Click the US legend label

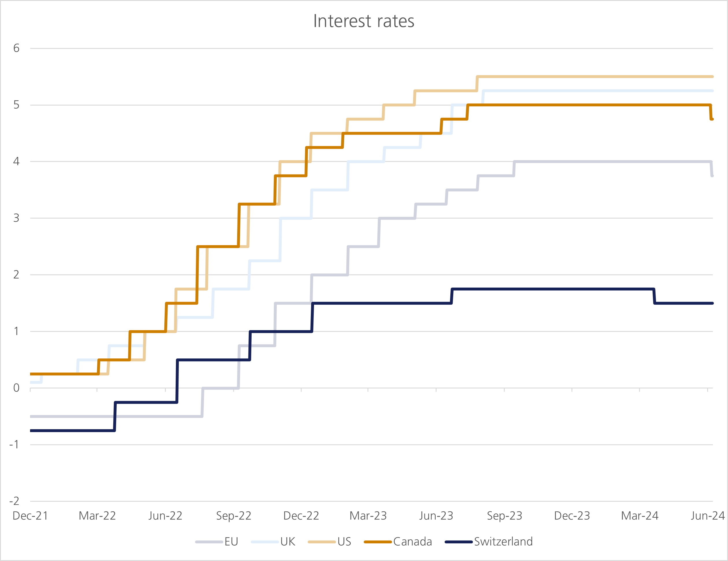click(344, 542)
